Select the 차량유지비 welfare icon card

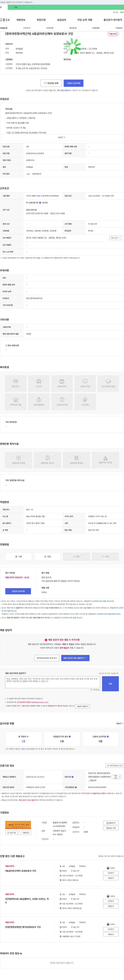(x=62, y=383)
